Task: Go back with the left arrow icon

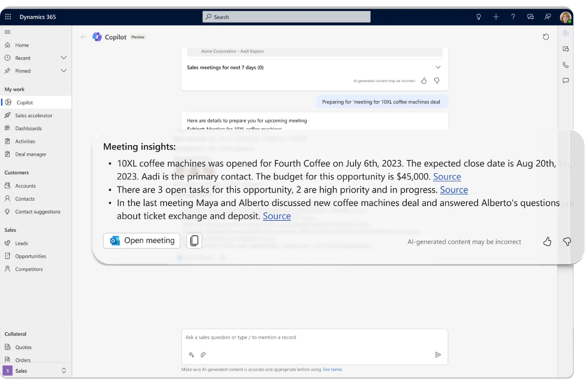Action: (x=83, y=37)
